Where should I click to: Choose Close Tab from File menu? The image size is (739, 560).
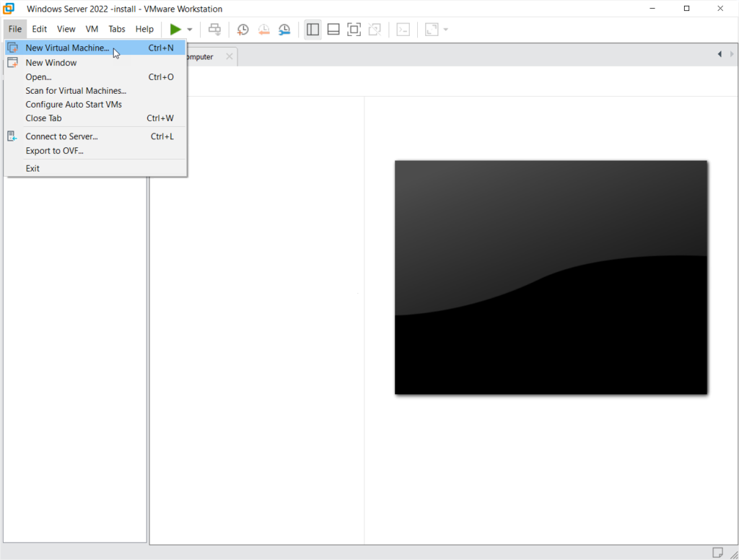(95, 118)
